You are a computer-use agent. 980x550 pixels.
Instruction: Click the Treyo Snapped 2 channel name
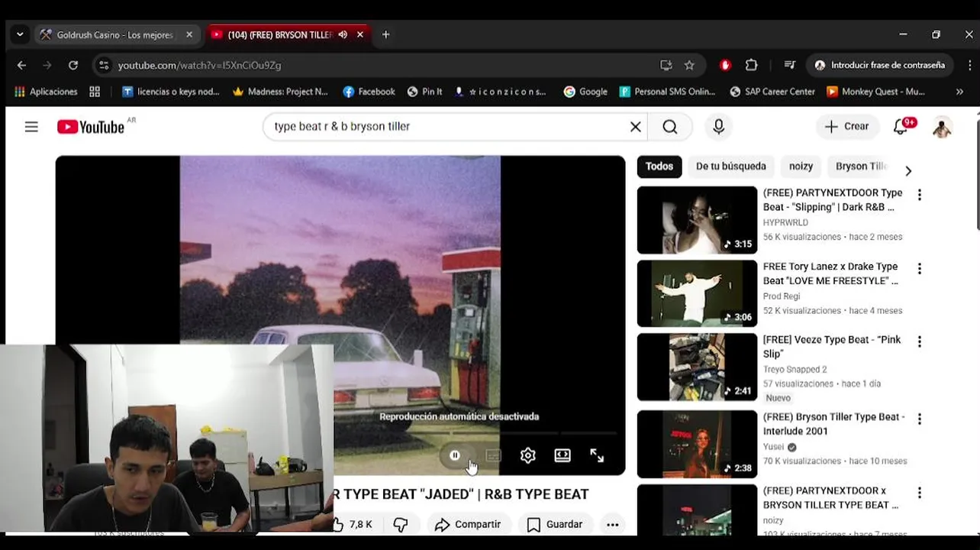click(795, 370)
